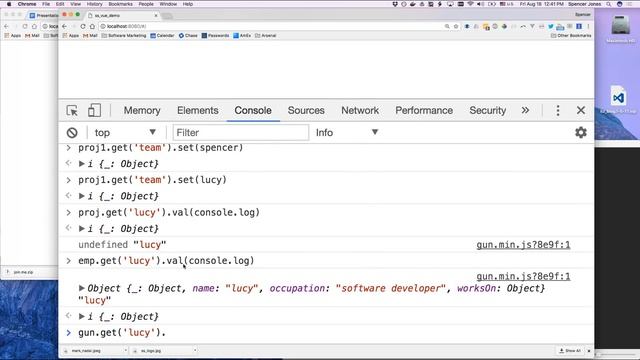Open Other Bookmarks folder

(x=571, y=36)
